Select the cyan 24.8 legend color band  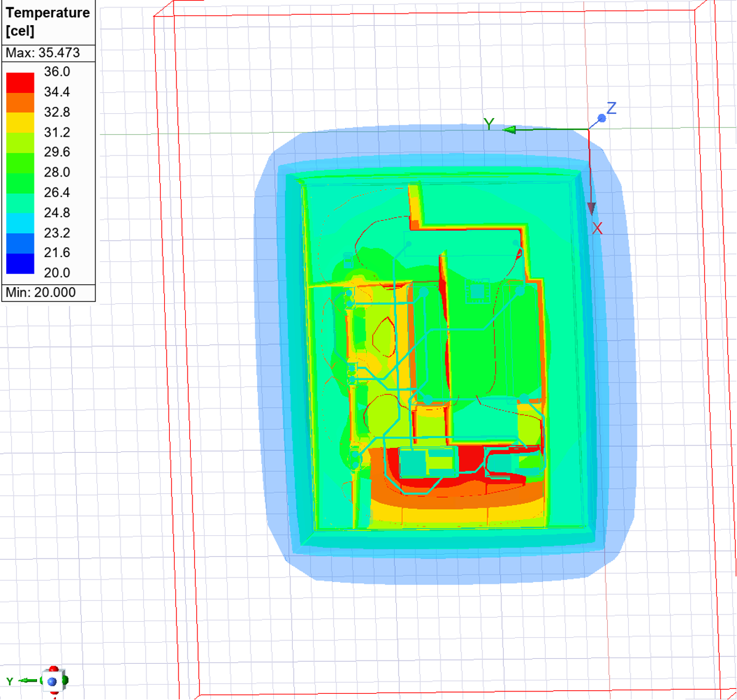(20, 223)
